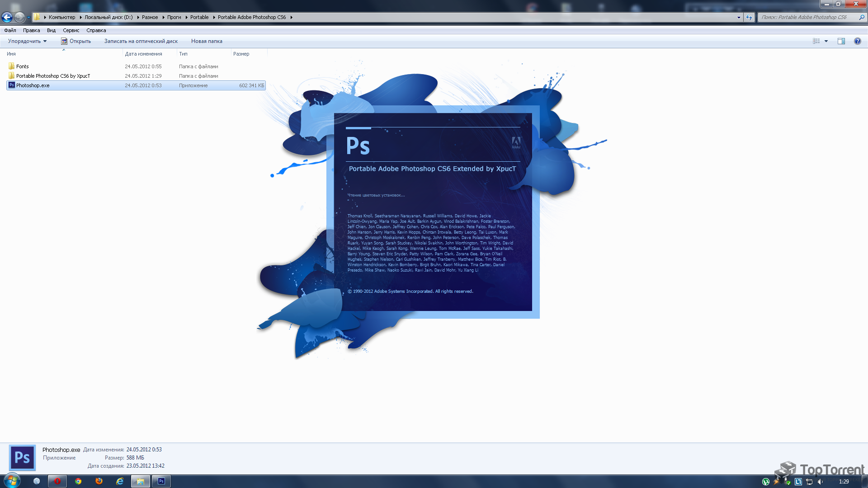Viewport: 868px width, 488px height.
Task: Click the Photoshop splash screen Ps logo
Action: pos(358,145)
